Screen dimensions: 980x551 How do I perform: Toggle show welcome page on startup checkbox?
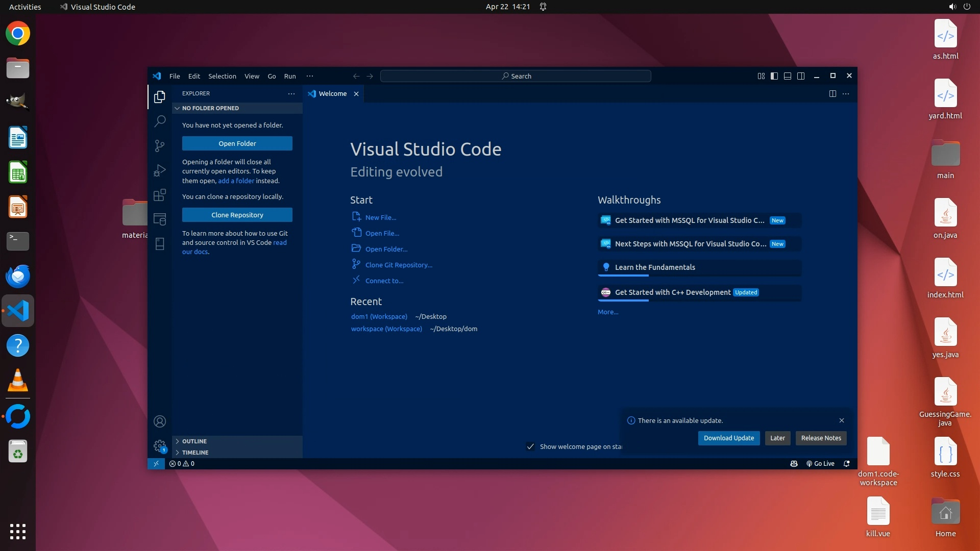pos(530,446)
